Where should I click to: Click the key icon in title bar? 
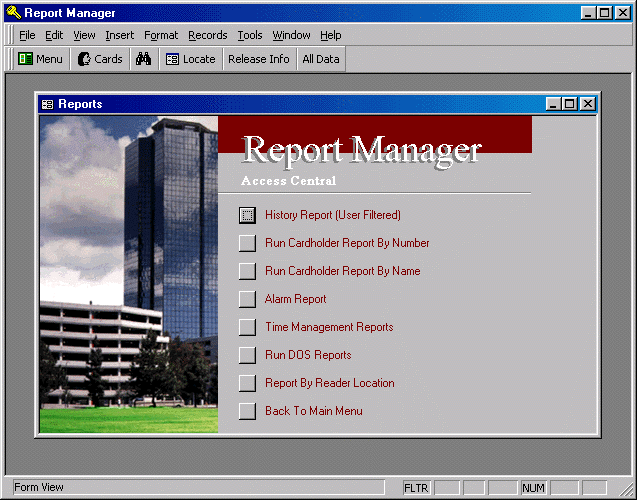point(13,13)
